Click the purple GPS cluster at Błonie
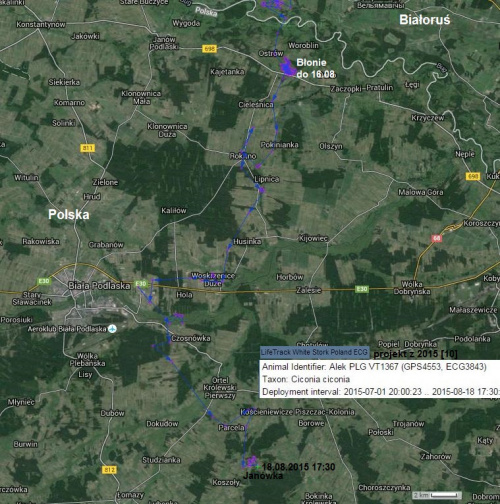This screenshot has width=500, height=504. click(x=287, y=68)
